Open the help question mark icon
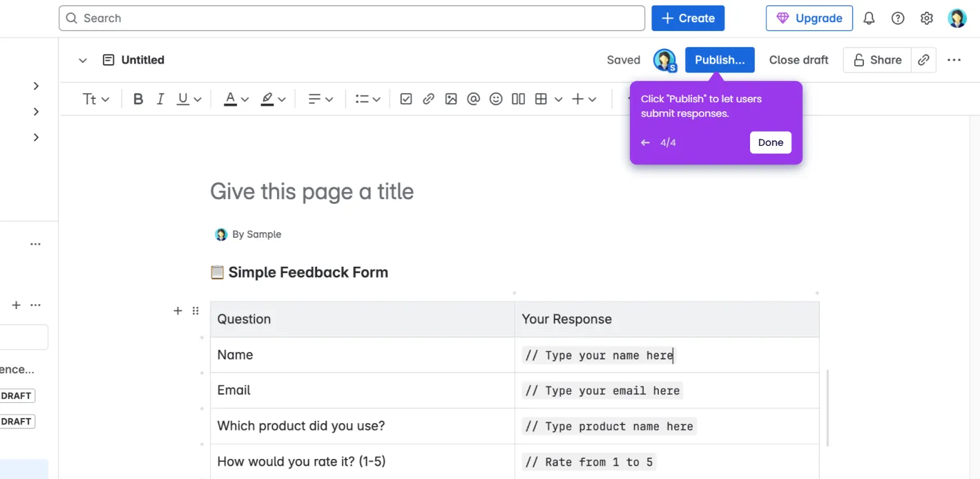 point(898,19)
